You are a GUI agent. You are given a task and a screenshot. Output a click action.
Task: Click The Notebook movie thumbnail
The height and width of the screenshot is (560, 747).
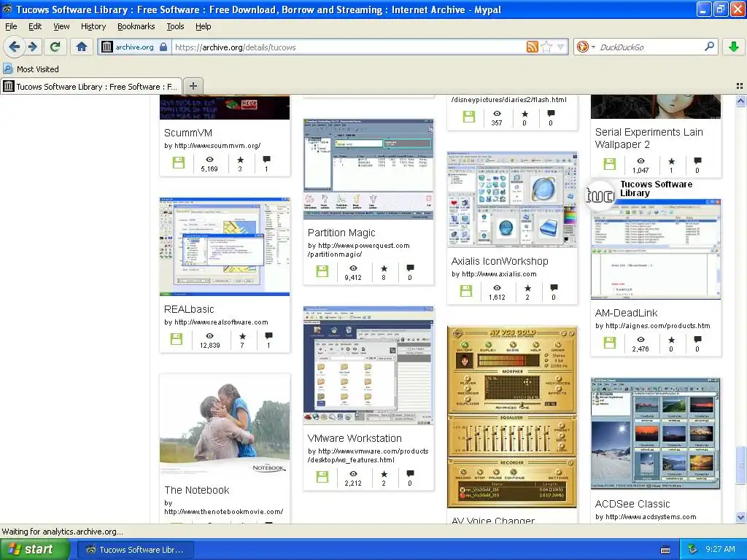coord(225,425)
